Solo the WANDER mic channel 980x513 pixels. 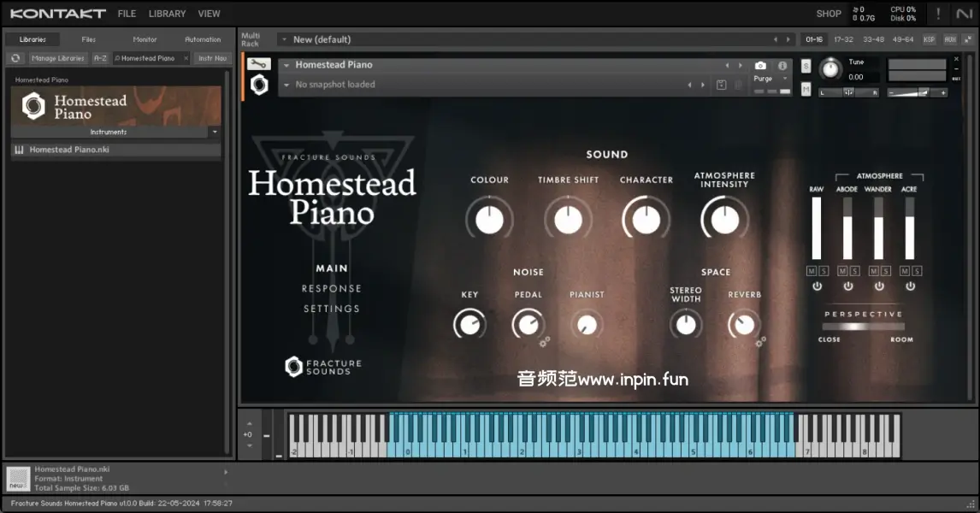(886, 271)
